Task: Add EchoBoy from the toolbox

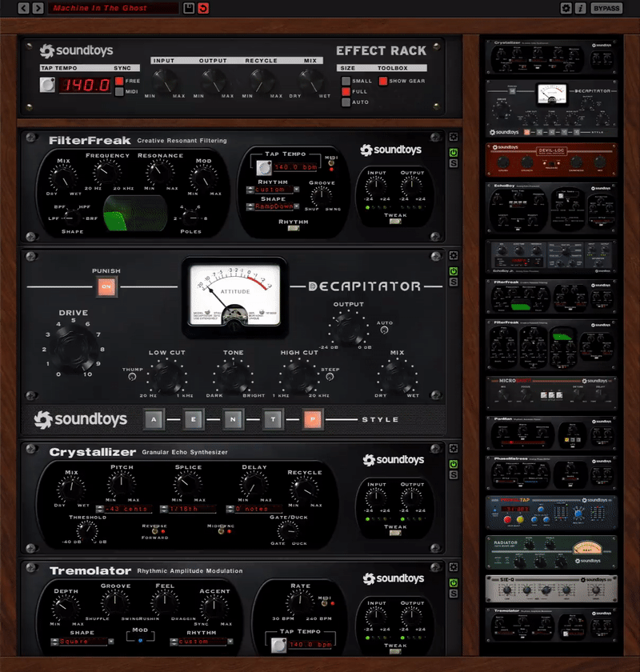Action: (551, 208)
